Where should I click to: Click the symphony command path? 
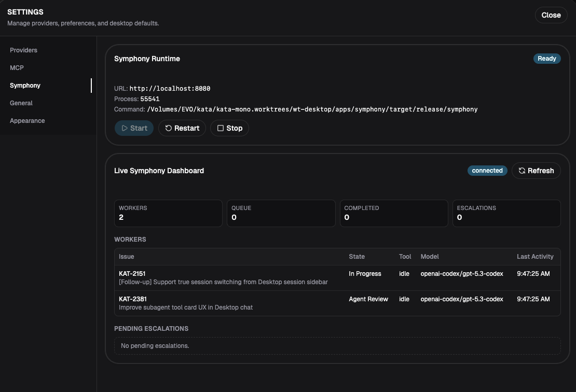click(312, 109)
